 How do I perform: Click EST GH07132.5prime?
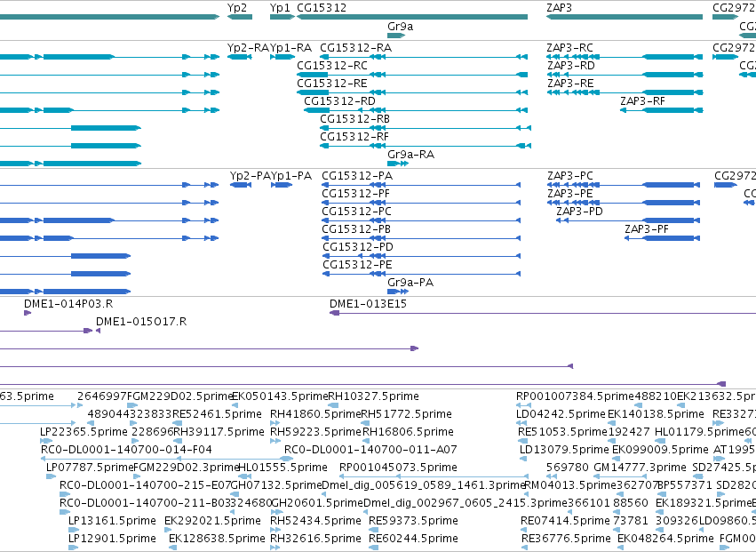(x=235, y=494)
